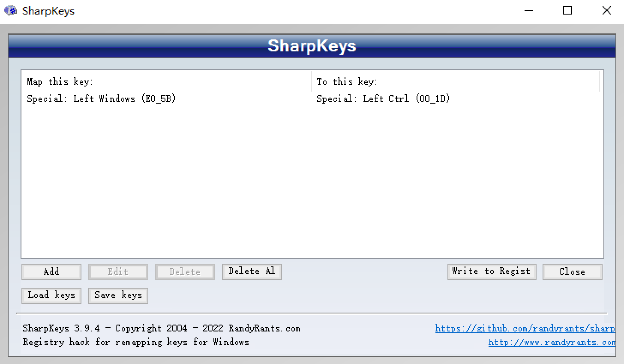Select the Left Windows to Left Ctrl mapping
This screenshot has height=364, width=624.
(x=171, y=98)
